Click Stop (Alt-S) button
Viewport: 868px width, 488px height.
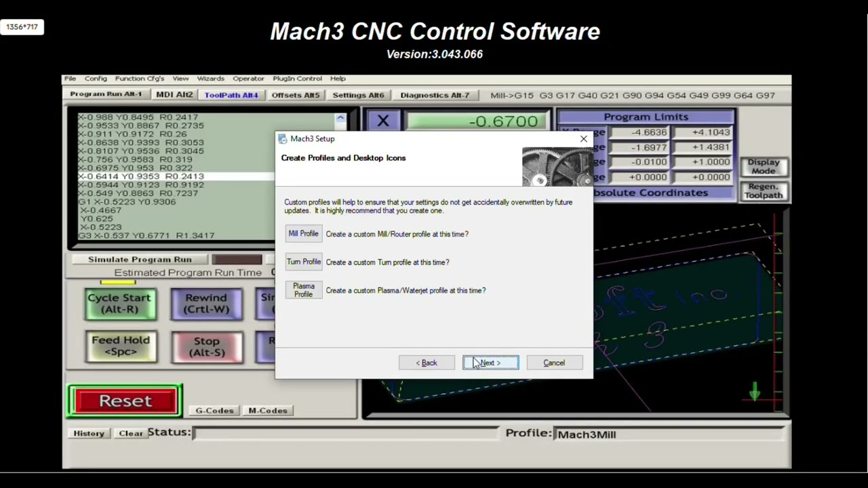pyautogui.click(x=207, y=346)
